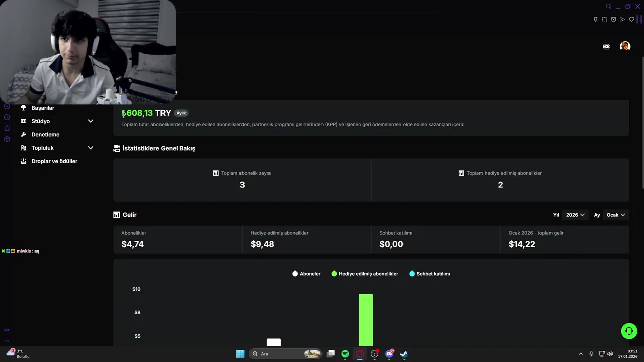Open the settings gear in browser sidebar

pyautogui.click(x=7, y=139)
